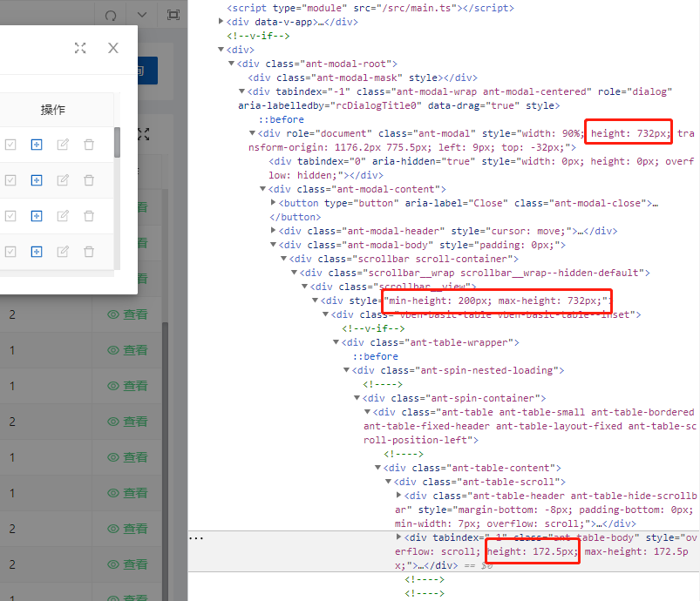Click the X to close the modal dialog

click(x=113, y=48)
